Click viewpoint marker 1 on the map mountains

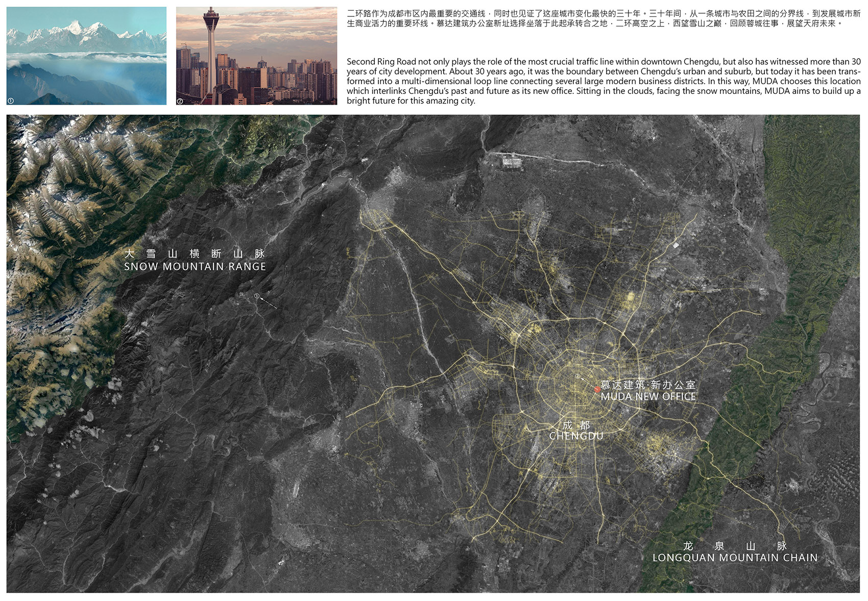pos(257,296)
